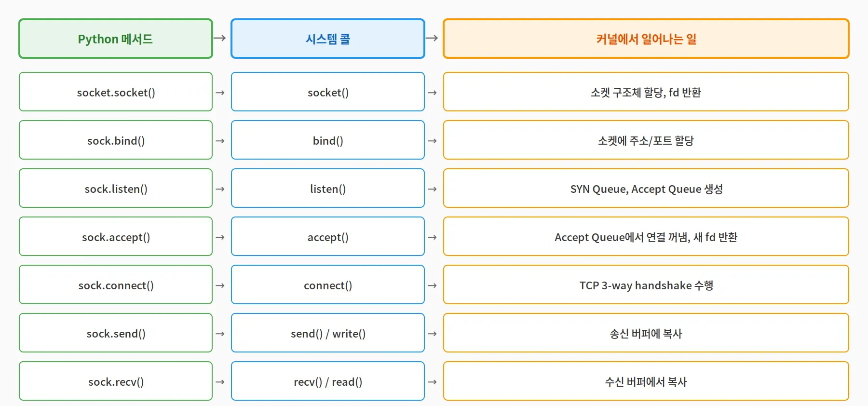
Task: Select the recv() / read() system call box
Action: click(328, 381)
